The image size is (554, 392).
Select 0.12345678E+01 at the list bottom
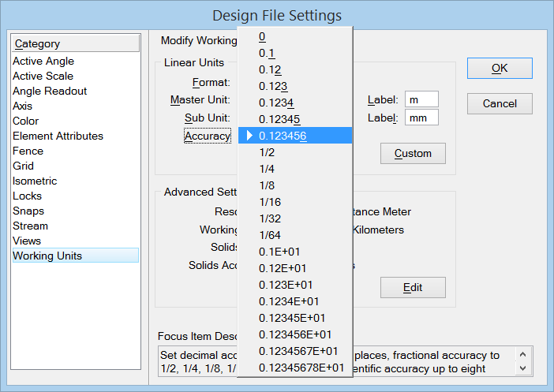coord(301,368)
